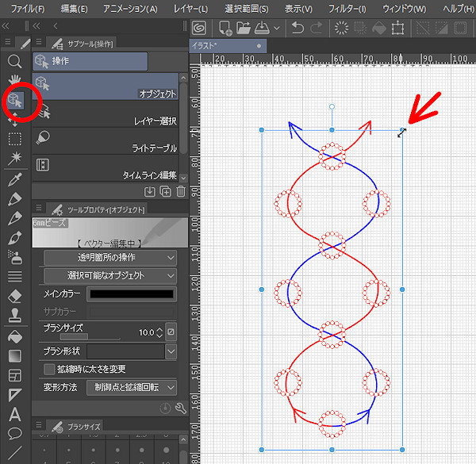Click the Save icon in command bar
The width and height of the screenshot is (476, 464).
coord(262,29)
